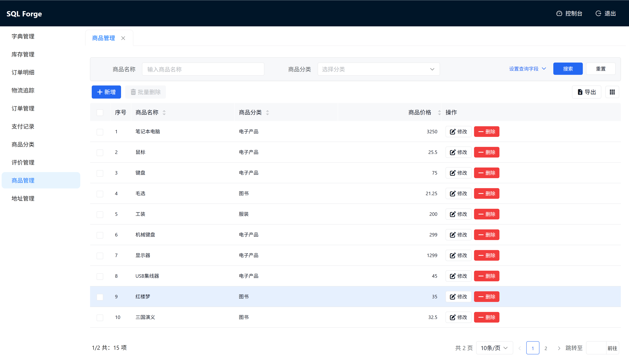The width and height of the screenshot is (629, 364).
Task: Select 支付记录 in the sidebar
Action: (x=23, y=126)
